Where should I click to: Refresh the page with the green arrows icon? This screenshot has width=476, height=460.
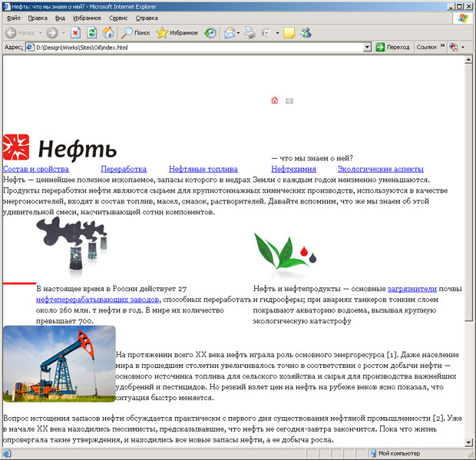(x=91, y=33)
